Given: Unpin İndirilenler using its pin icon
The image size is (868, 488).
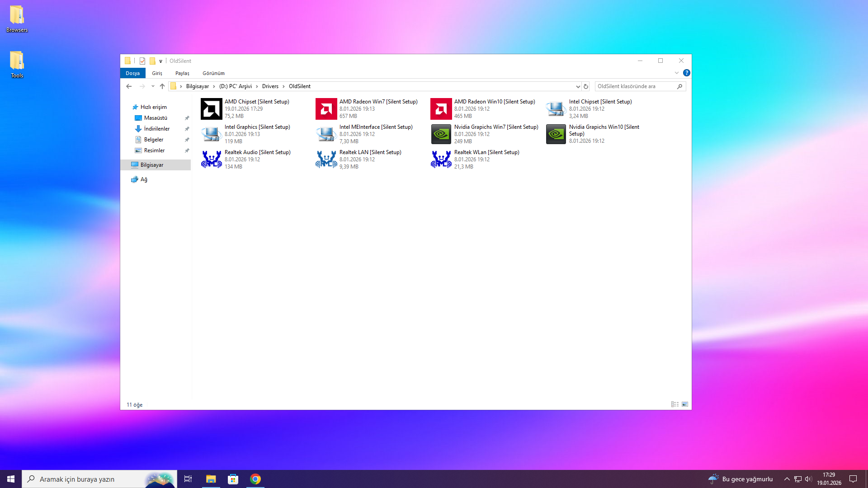Looking at the screenshot, I should (x=187, y=129).
